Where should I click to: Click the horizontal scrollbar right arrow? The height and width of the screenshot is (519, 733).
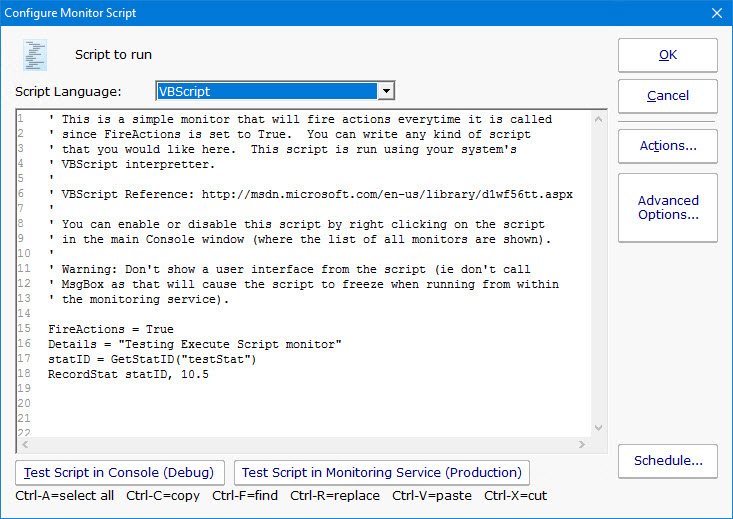pyautogui.click(x=583, y=444)
